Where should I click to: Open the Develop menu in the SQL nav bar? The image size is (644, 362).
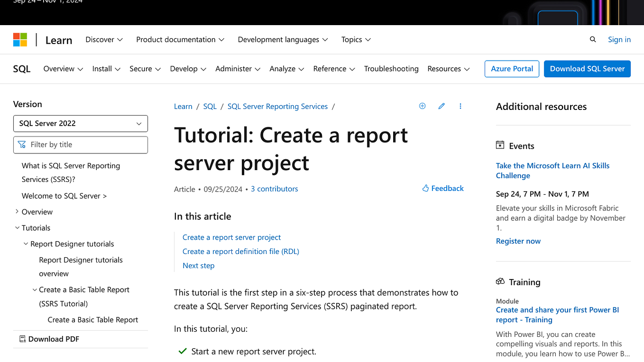click(188, 69)
